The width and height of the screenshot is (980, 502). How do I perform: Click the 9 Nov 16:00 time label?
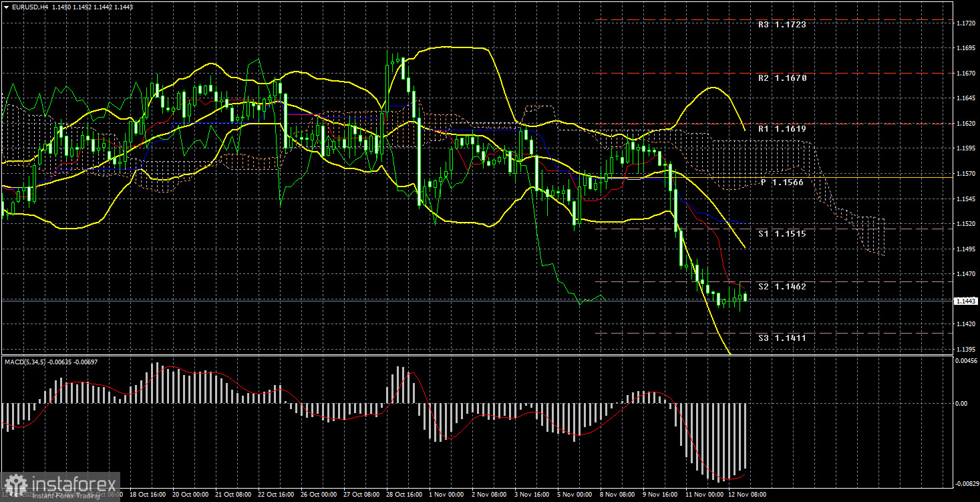click(x=659, y=495)
